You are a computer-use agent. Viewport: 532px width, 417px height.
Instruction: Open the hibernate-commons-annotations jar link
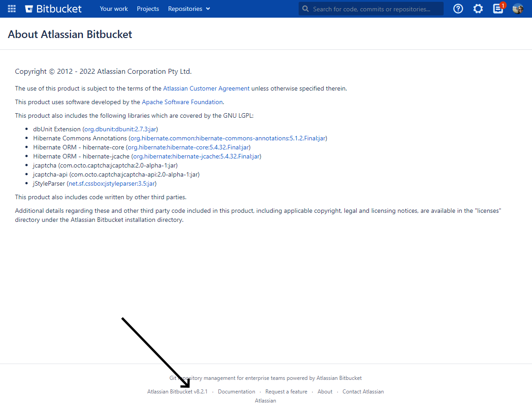point(228,139)
